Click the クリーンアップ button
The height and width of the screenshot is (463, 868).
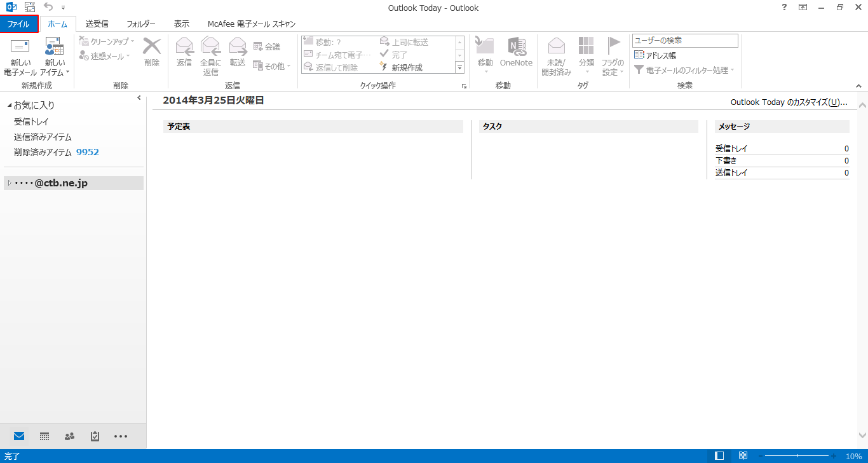tap(107, 41)
